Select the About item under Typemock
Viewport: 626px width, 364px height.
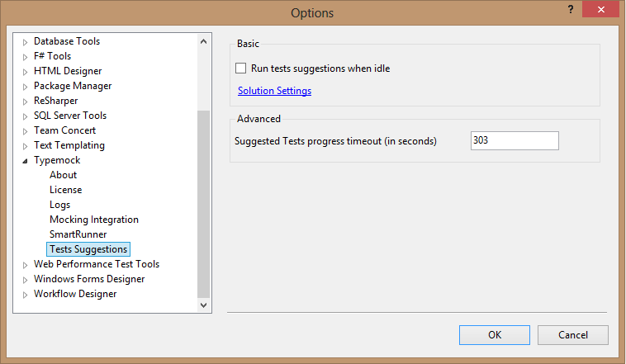pyautogui.click(x=63, y=175)
